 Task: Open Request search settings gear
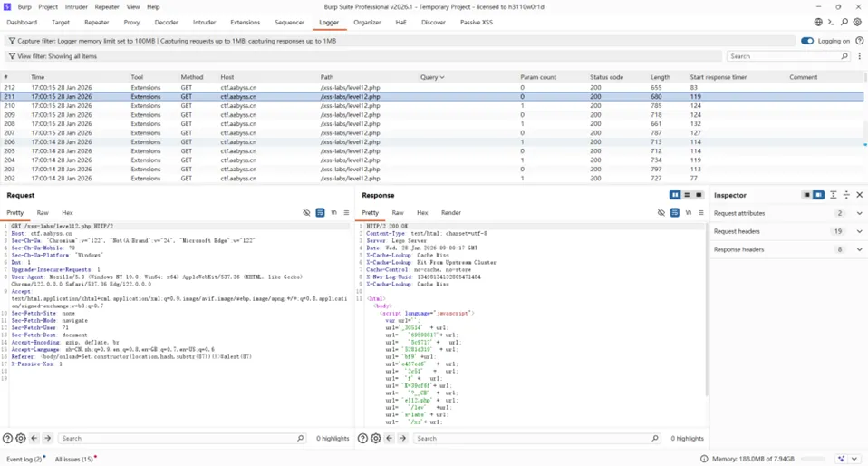point(21,438)
